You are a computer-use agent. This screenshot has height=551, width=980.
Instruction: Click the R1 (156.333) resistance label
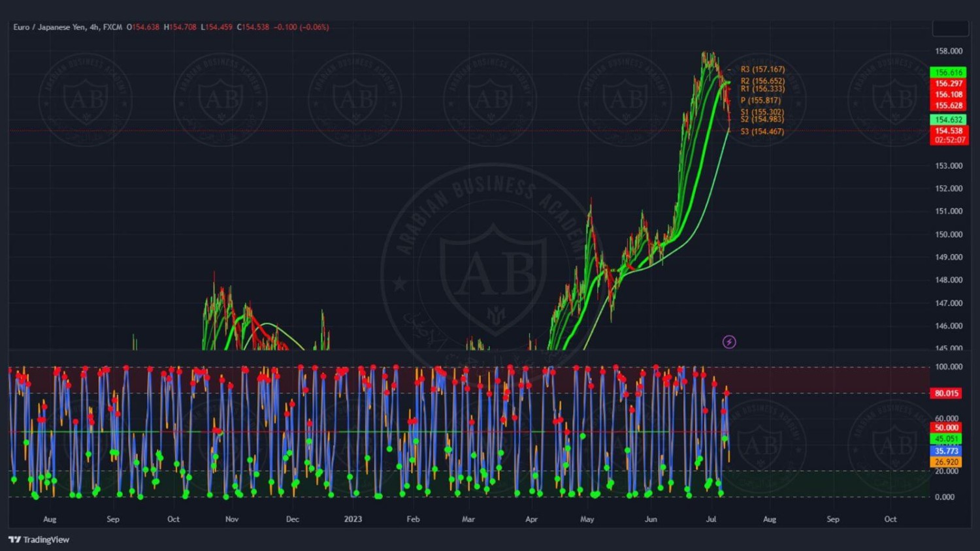pyautogui.click(x=762, y=89)
